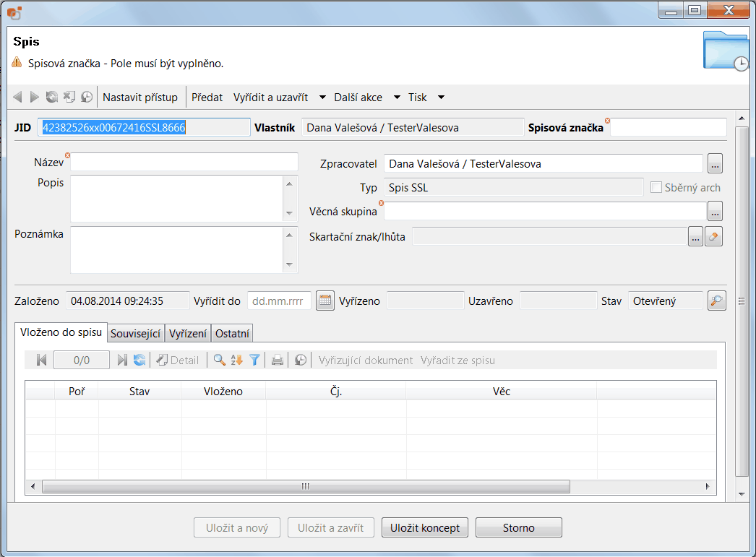This screenshot has width=756, height=557.
Task: Click Vyřídit a uzavřít command
Action: point(270,98)
